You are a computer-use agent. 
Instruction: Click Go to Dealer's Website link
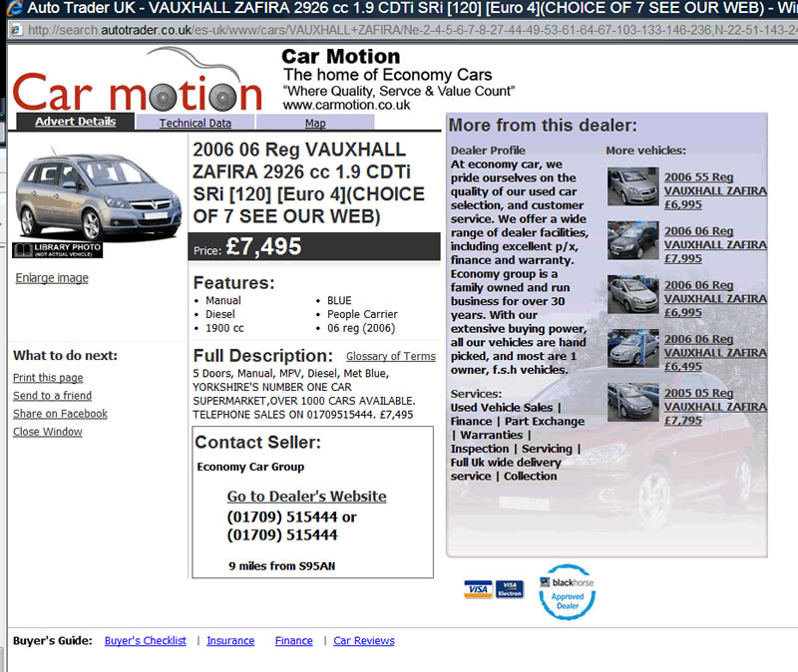307,496
